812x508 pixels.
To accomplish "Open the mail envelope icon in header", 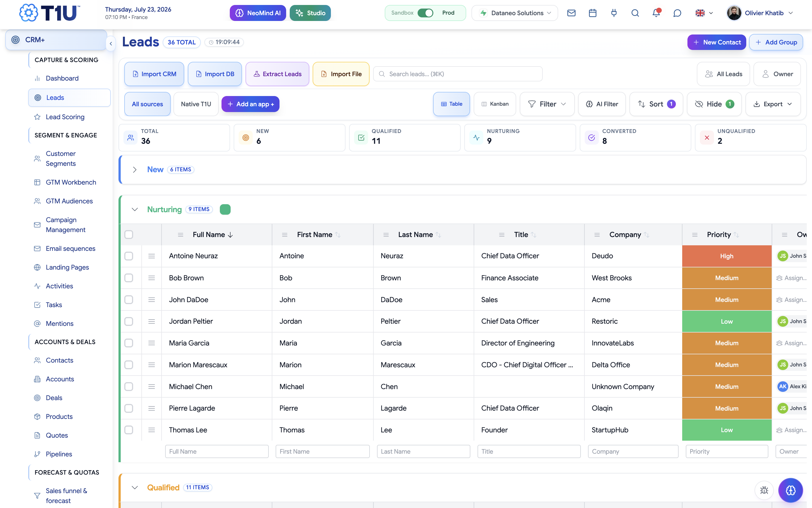I will coord(571,13).
